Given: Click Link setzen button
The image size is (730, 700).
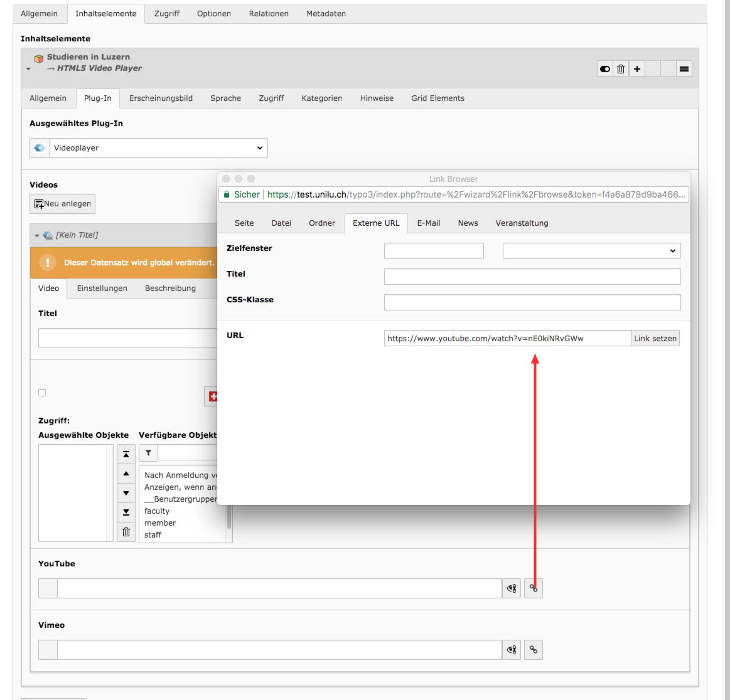Looking at the screenshot, I should (655, 338).
